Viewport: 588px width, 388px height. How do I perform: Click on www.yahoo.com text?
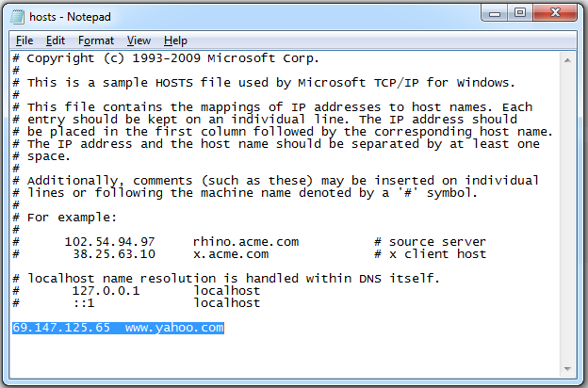(x=174, y=328)
